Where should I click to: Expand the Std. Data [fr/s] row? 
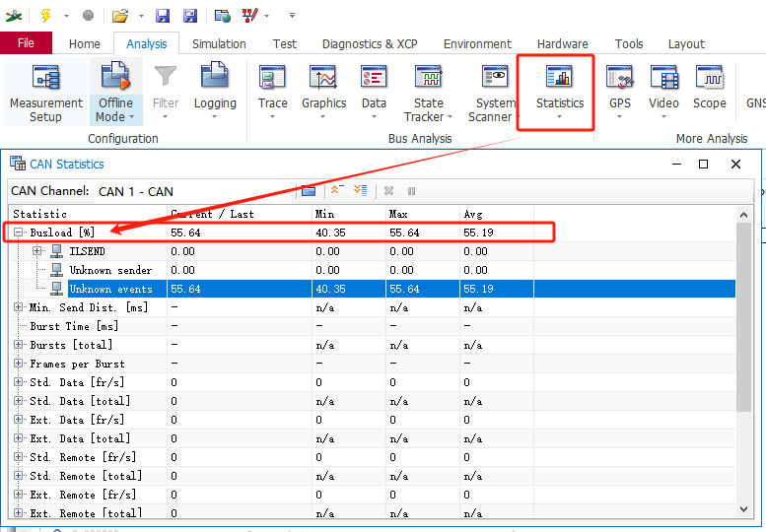[x=18, y=381]
